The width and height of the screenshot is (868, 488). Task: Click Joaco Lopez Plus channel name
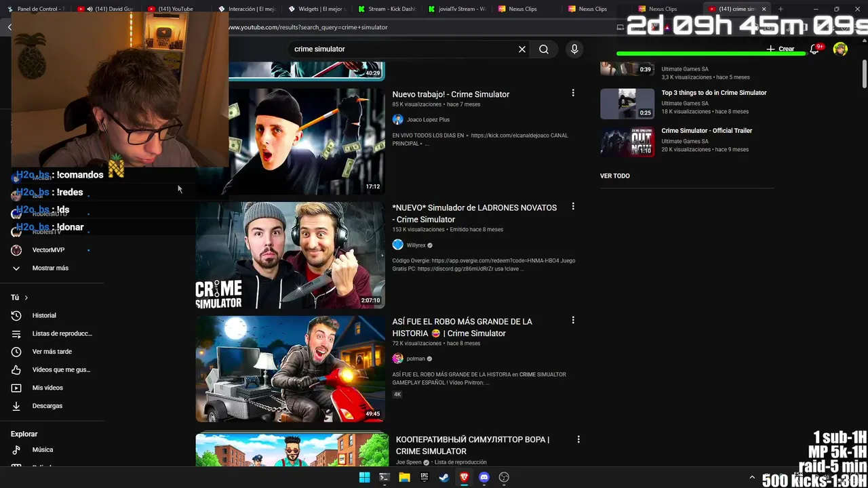428,120
